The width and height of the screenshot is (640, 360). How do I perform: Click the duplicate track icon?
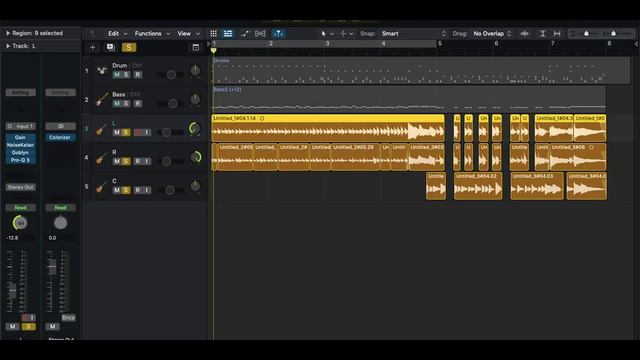[x=111, y=47]
